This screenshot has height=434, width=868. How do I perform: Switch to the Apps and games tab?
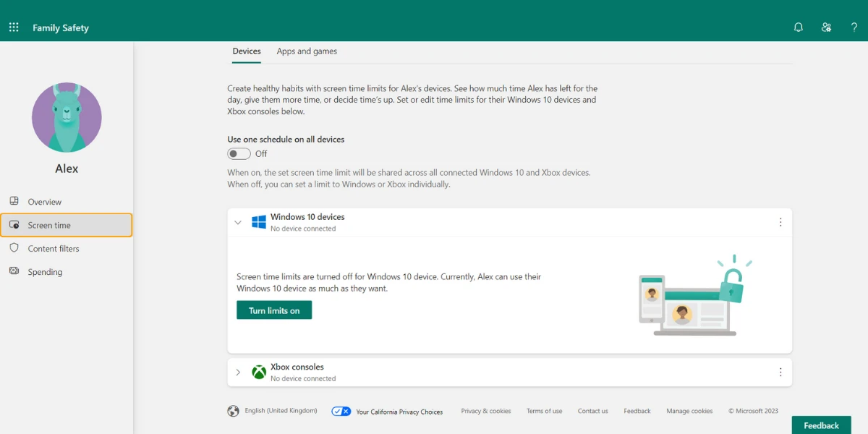click(x=307, y=51)
